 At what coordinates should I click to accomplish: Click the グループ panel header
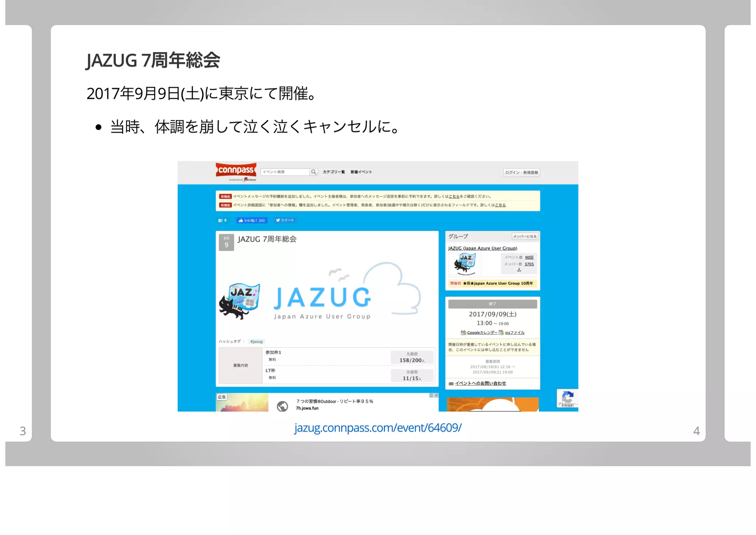(458, 236)
